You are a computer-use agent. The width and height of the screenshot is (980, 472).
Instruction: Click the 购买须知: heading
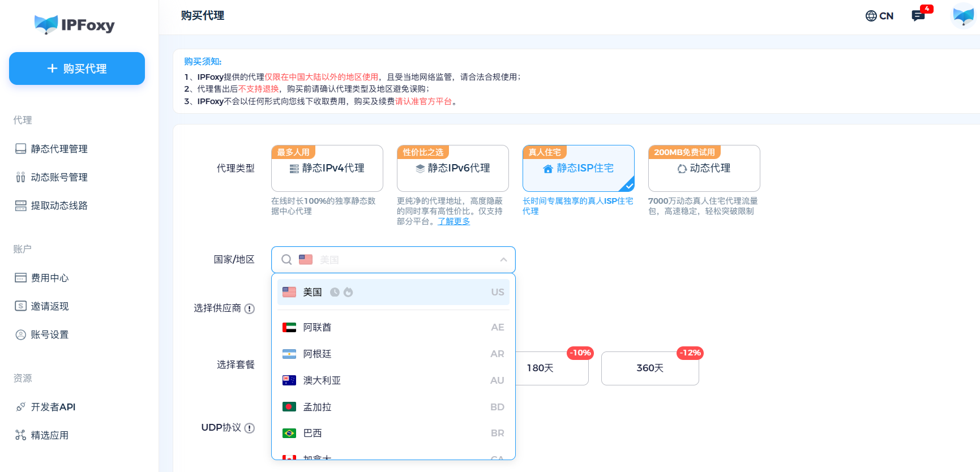coord(203,62)
